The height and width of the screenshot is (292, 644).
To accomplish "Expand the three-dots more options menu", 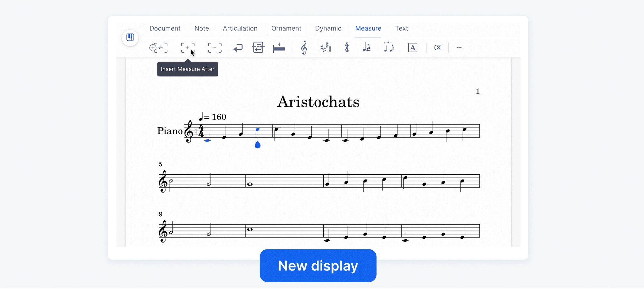I will click(459, 48).
